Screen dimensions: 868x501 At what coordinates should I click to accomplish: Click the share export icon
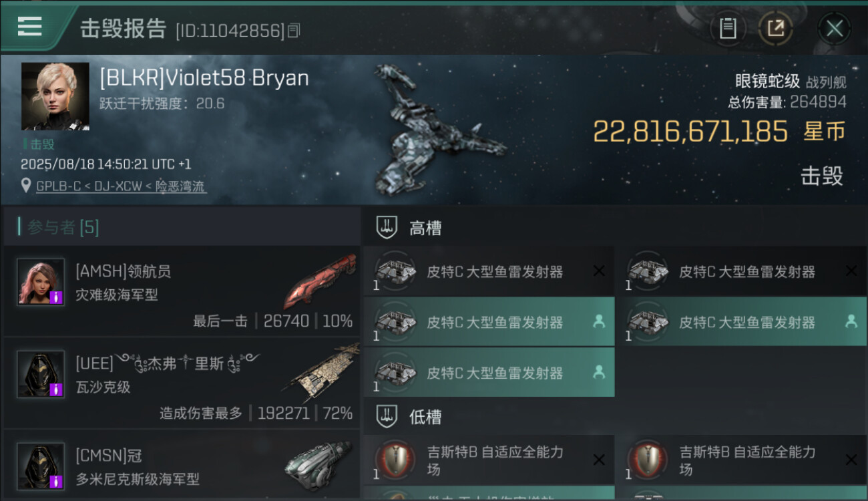(x=776, y=29)
